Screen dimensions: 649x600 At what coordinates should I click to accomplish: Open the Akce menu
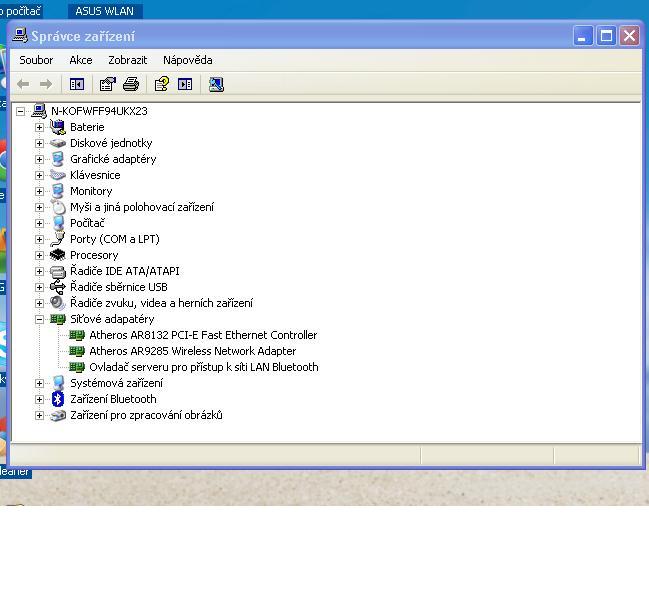(81, 60)
